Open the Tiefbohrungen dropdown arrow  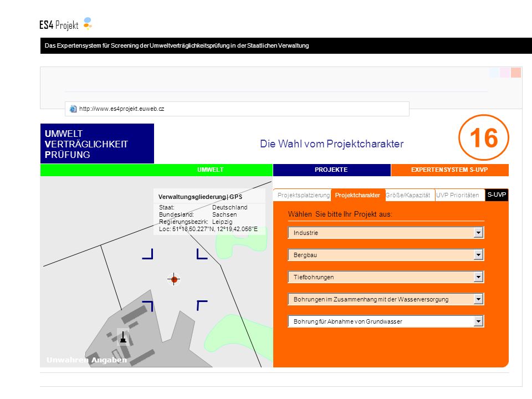click(478, 277)
